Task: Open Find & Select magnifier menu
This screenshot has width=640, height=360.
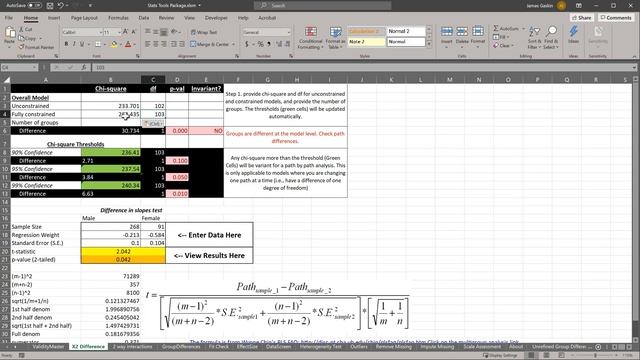Action: click(x=551, y=38)
